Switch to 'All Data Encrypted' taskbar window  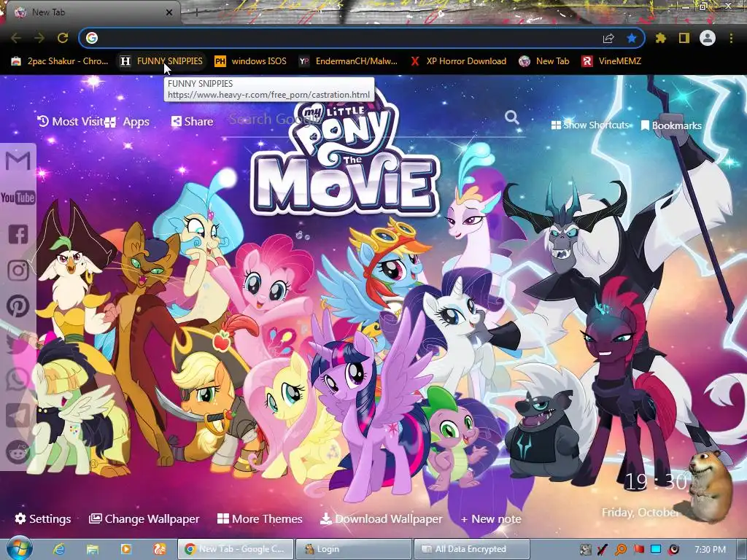(x=472, y=549)
